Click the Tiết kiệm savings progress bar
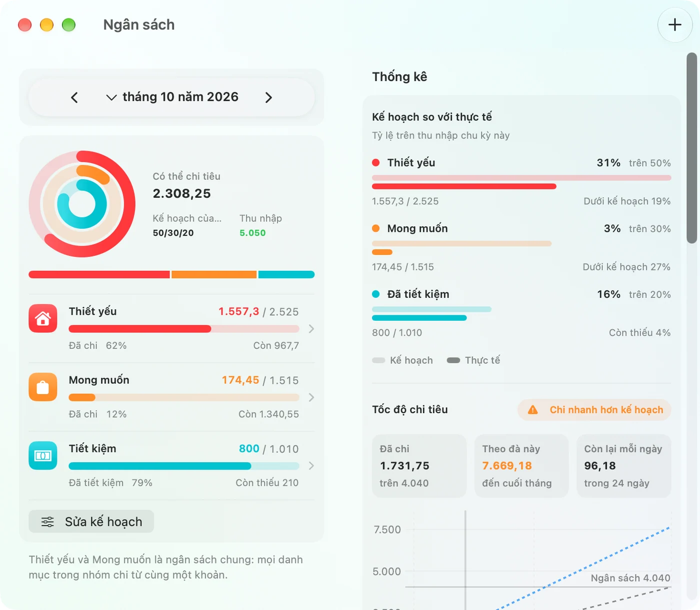Image resolution: width=700 pixels, height=610 pixels. 184,466
